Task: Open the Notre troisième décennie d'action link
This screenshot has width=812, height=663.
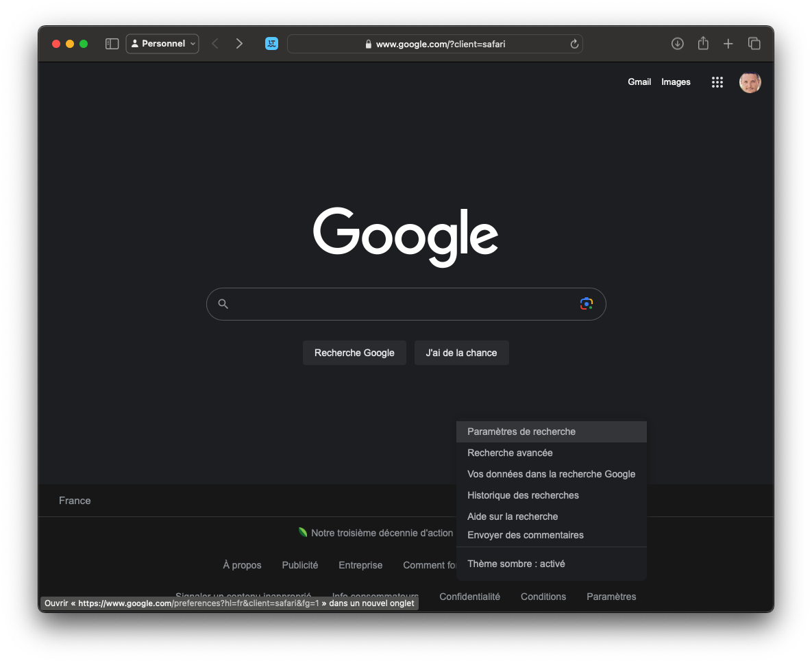Action: pos(382,533)
